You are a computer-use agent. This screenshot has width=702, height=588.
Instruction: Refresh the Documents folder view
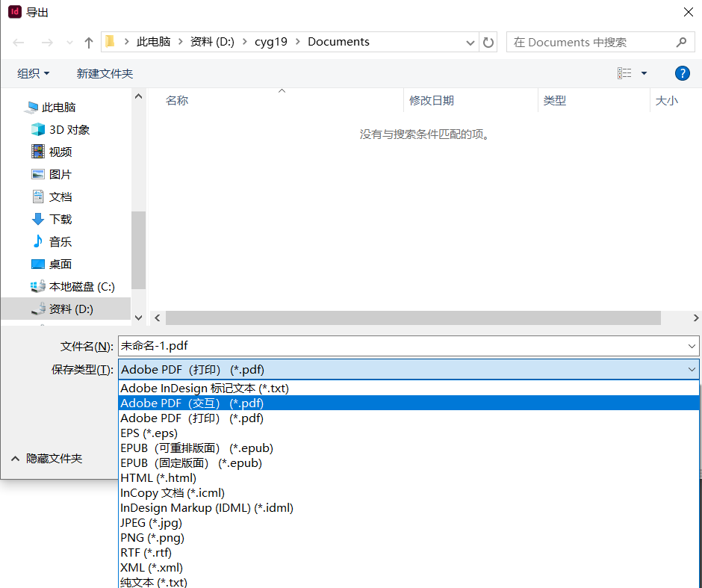tap(488, 43)
